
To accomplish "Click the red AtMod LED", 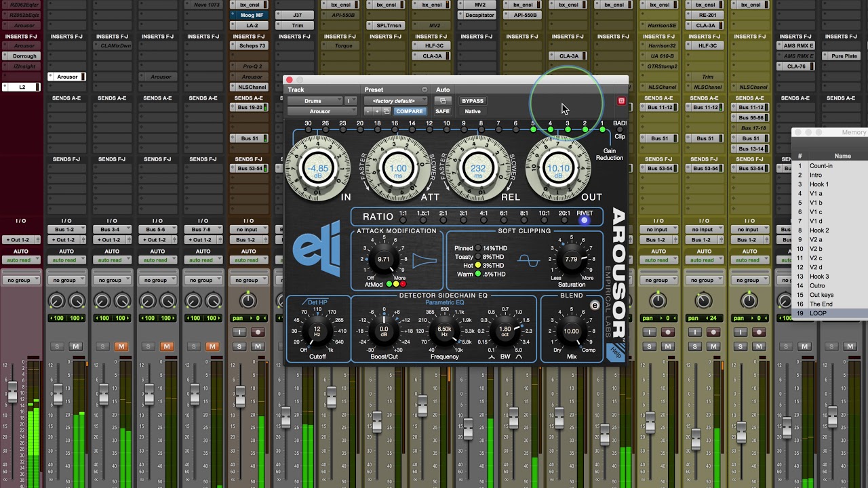I will point(403,284).
